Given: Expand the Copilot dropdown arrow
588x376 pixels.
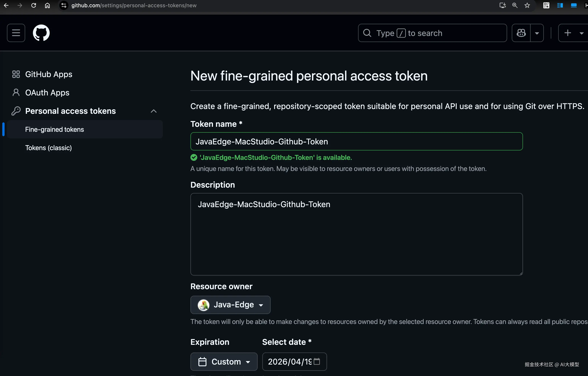Looking at the screenshot, I should [537, 33].
